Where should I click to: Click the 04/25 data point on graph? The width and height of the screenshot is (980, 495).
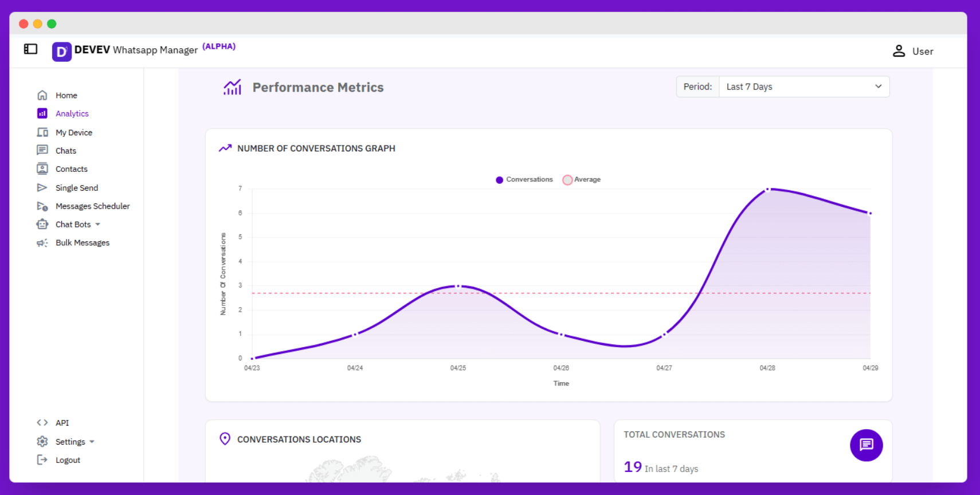(458, 286)
